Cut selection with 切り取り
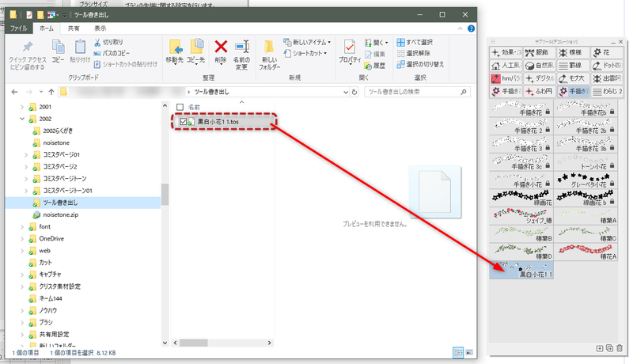 (108, 42)
